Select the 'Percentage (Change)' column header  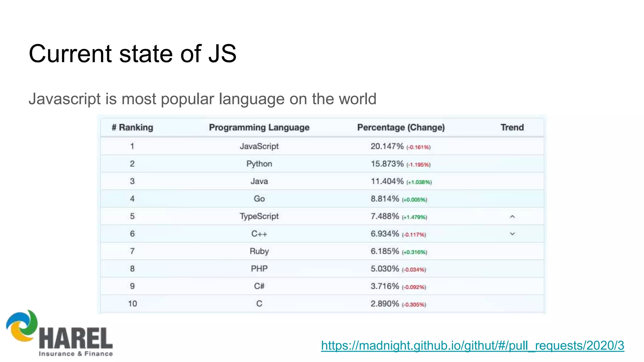pos(401,127)
